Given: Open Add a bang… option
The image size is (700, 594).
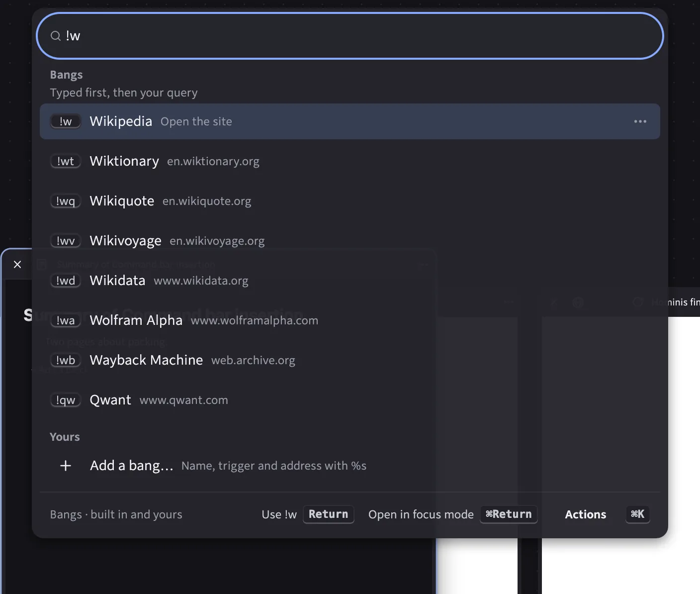Looking at the screenshot, I should click(x=350, y=466).
